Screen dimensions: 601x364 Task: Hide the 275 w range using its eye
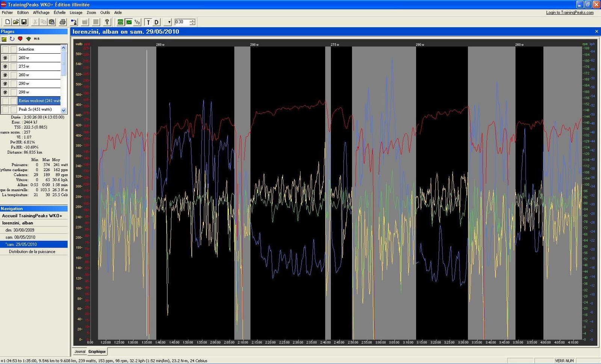pos(5,66)
